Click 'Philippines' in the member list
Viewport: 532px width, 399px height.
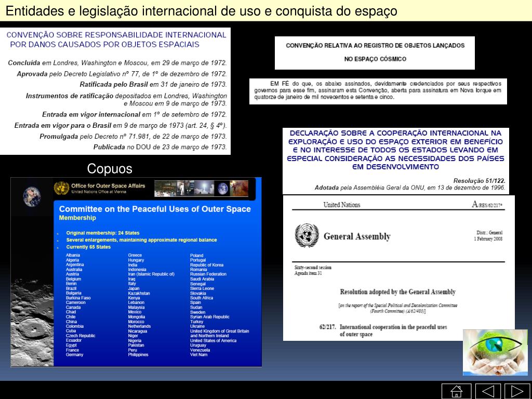[x=138, y=354]
